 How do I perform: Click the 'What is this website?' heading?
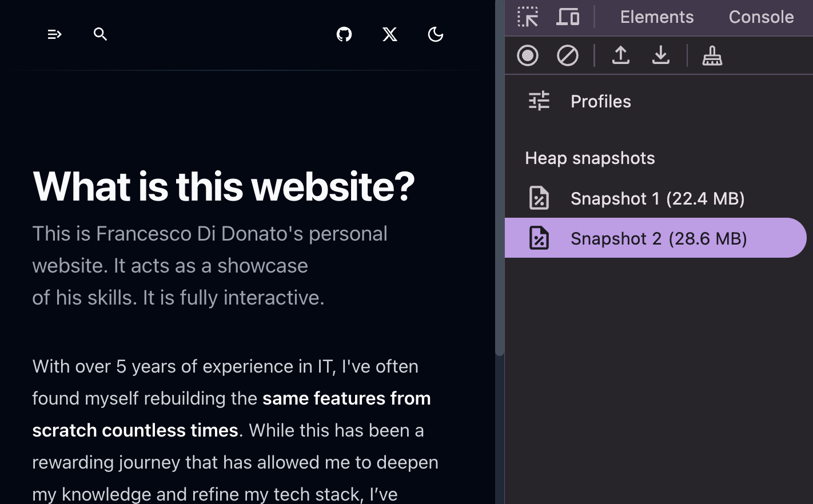click(224, 187)
